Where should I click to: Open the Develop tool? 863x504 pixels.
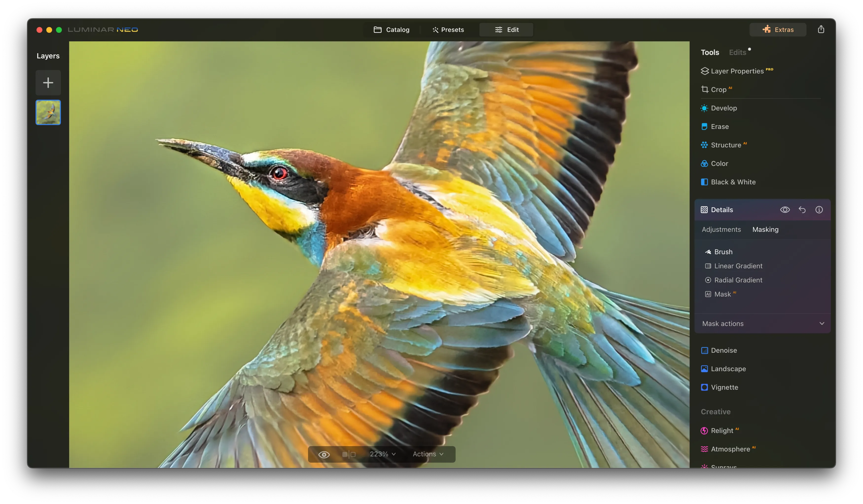pos(724,108)
